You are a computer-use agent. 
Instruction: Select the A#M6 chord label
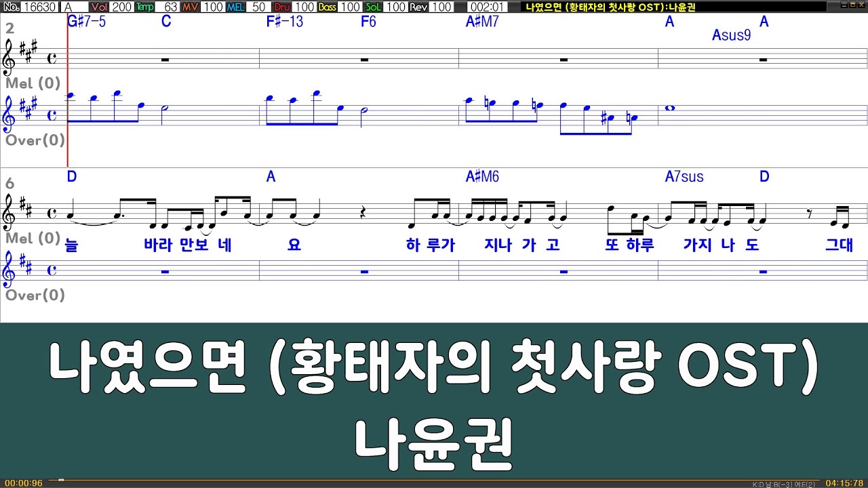pyautogui.click(x=482, y=177)
